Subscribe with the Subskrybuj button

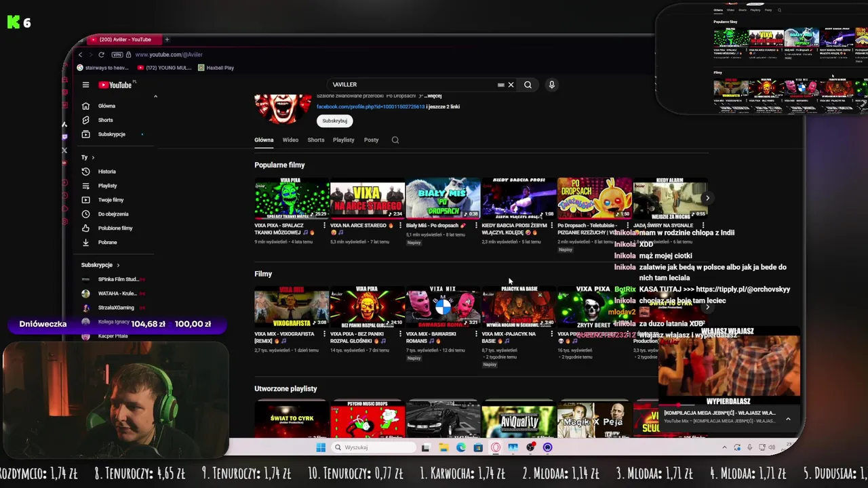coord(334,121)
